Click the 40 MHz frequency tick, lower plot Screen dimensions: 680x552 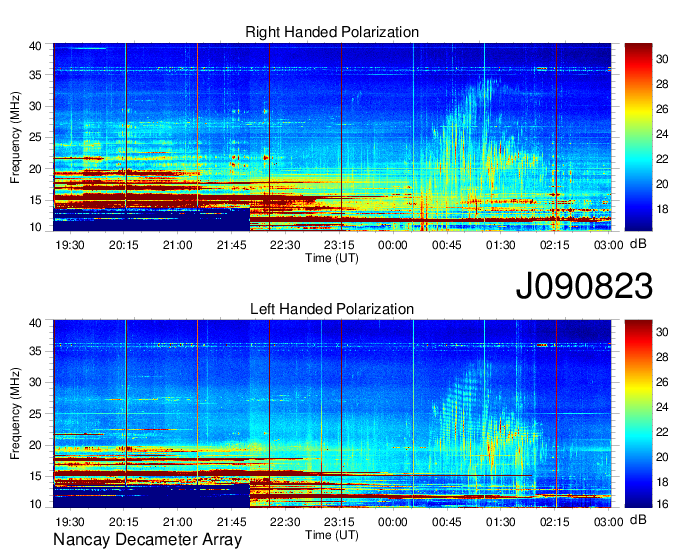[x=35, y=323]
